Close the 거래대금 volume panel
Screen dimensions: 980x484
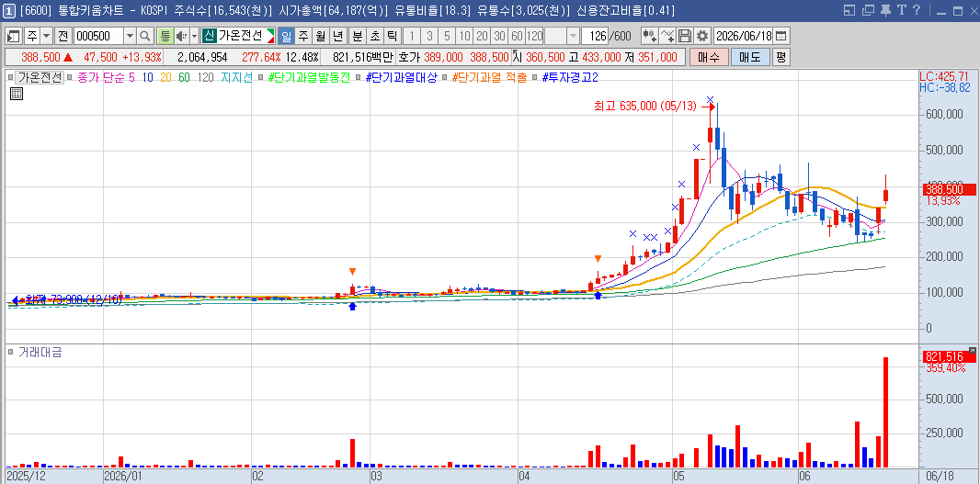pos(972,350)
